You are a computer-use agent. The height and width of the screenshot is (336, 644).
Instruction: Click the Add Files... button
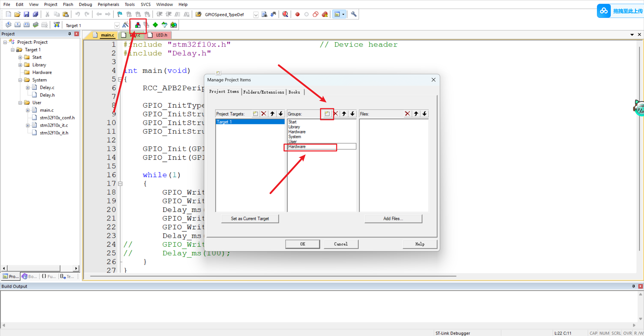click(x=393, y=219)
